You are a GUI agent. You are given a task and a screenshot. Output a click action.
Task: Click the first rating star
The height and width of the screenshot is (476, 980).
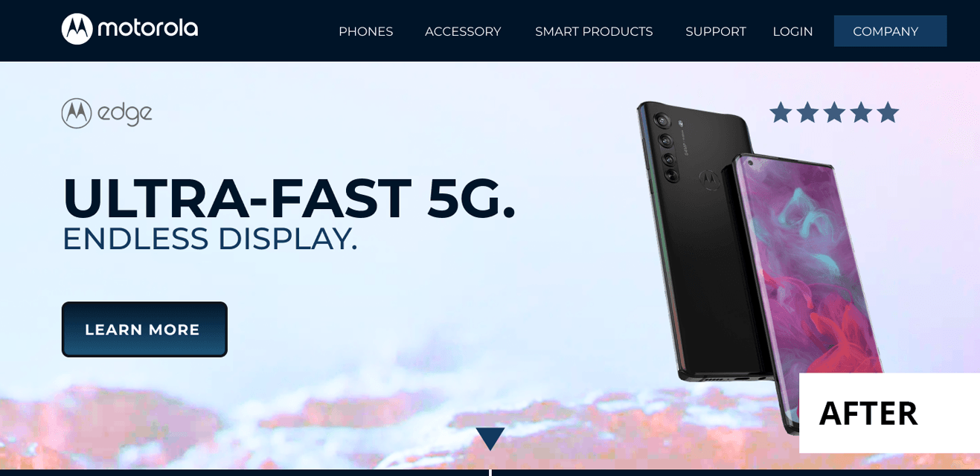pyautogui.click(x=781, y=112)
